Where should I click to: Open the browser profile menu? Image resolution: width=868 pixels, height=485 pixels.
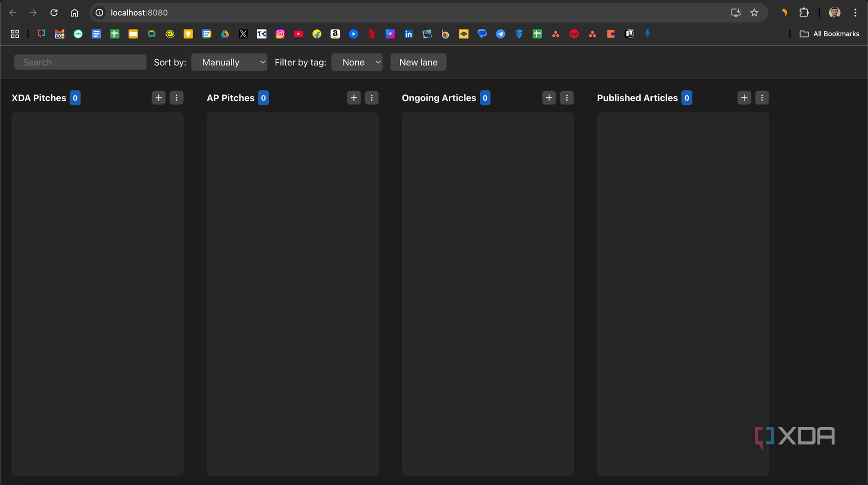[x=834, y=12]
